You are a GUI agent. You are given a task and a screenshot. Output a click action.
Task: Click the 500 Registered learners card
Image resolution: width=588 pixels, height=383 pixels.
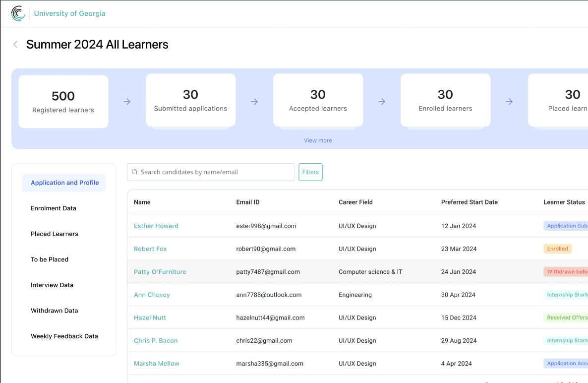point(63,102)
